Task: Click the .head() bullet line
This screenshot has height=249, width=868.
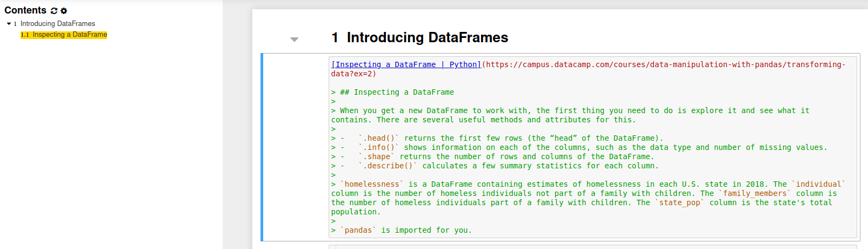Action: tap(508, 138)
